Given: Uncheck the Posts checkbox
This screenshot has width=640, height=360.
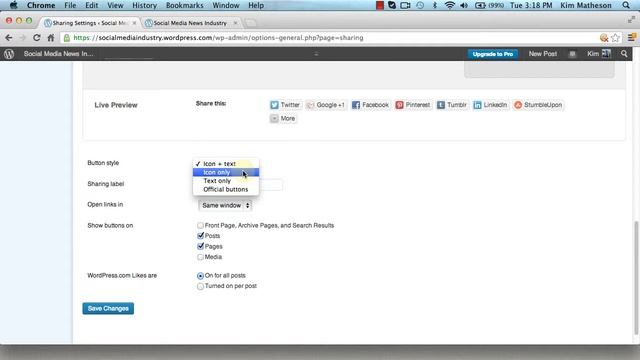Looking at the screenshot, I should [200, 236].
